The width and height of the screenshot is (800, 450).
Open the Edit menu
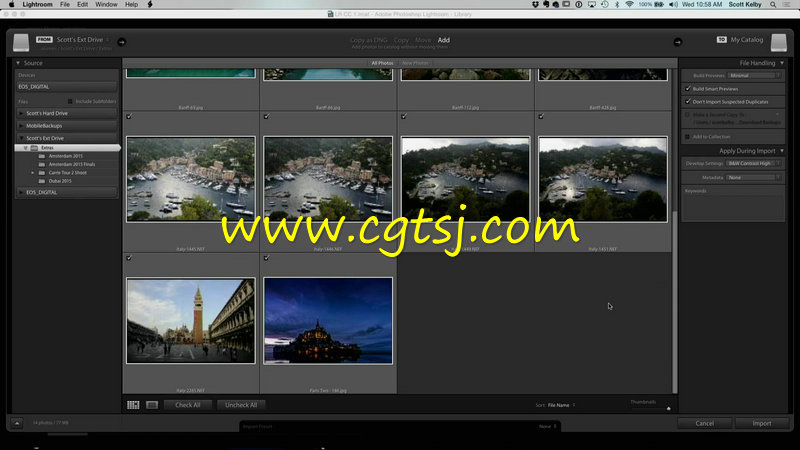(82, 4)
